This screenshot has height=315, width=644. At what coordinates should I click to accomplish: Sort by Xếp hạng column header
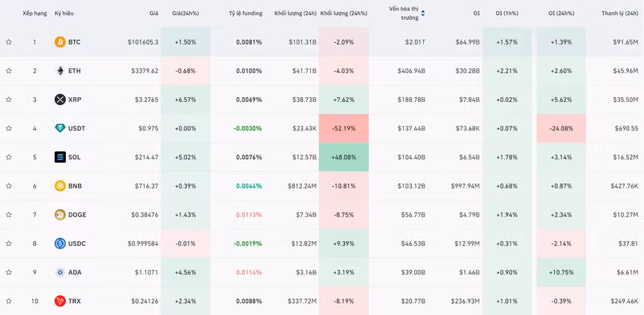pyautogui.click(x=34, y=14)
